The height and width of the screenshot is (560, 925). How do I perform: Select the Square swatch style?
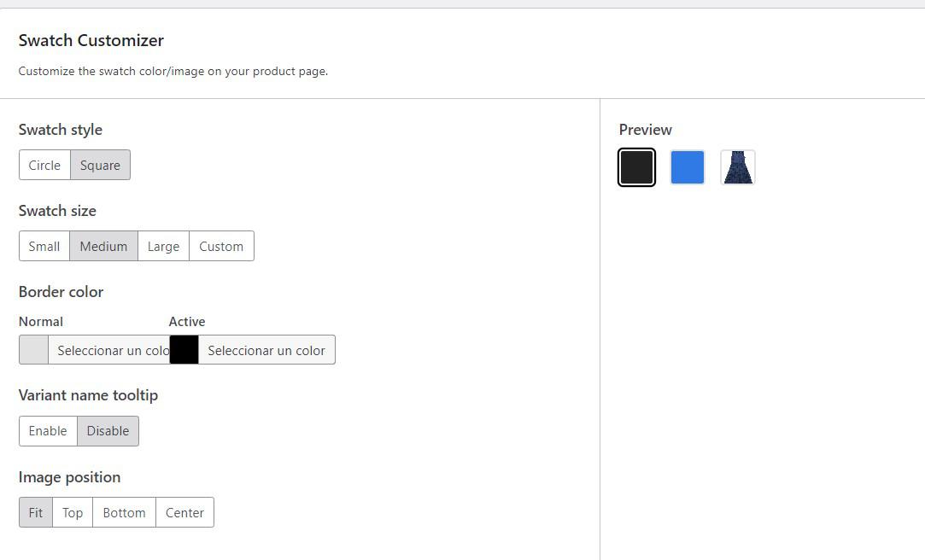tap(100, 165)
